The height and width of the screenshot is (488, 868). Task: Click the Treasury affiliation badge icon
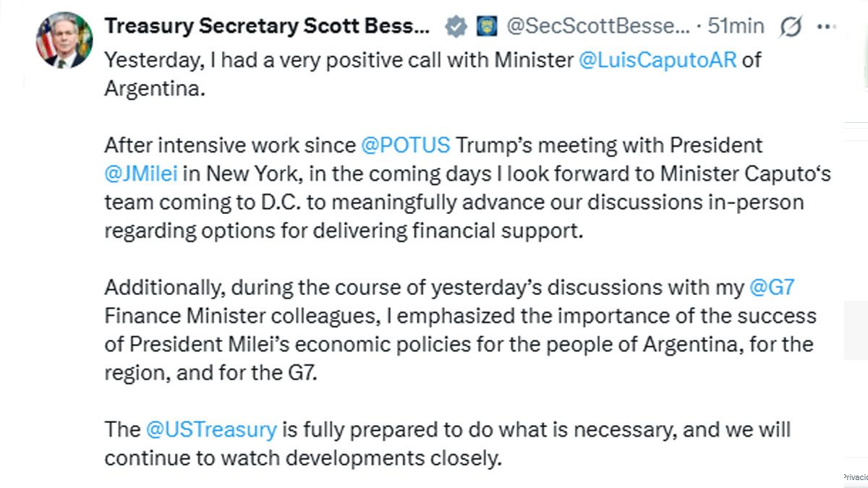click(485, 27)
